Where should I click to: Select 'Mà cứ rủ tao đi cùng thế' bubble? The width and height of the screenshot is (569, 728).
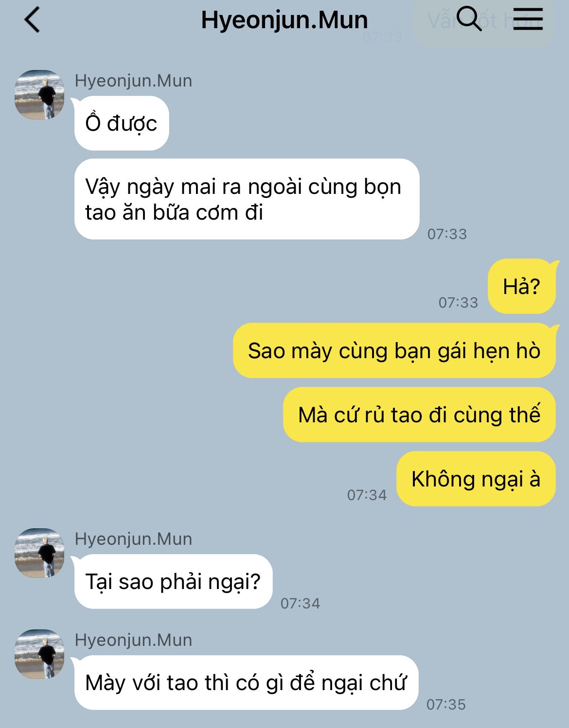click(419, 415)
